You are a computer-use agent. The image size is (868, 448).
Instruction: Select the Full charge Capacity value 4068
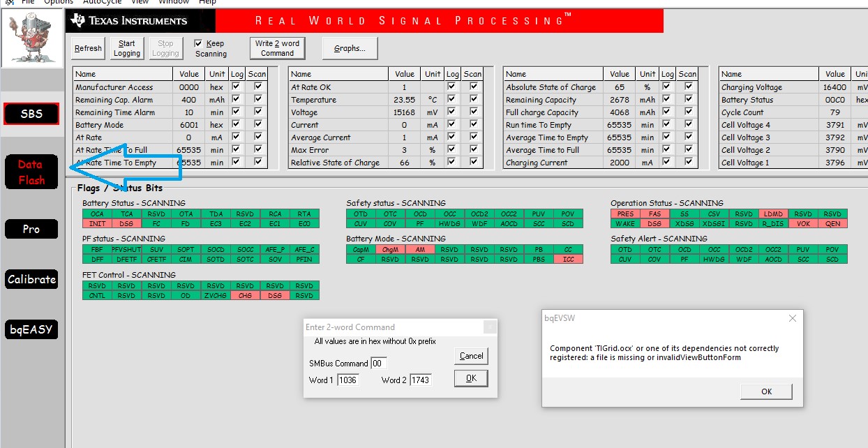(x=620, y=112)
